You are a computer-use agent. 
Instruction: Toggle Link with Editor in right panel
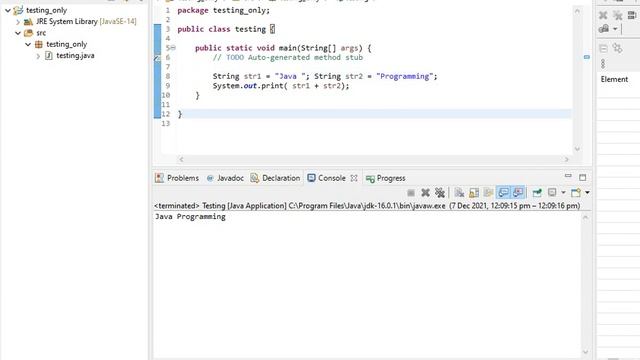tap(617, 49)
